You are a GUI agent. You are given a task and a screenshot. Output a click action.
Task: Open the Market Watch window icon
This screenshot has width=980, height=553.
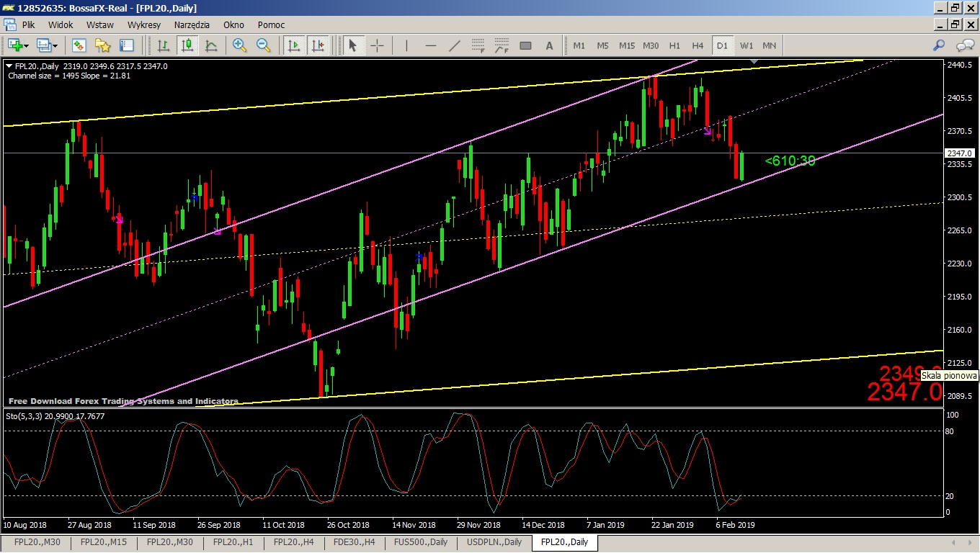pos(79,45)
